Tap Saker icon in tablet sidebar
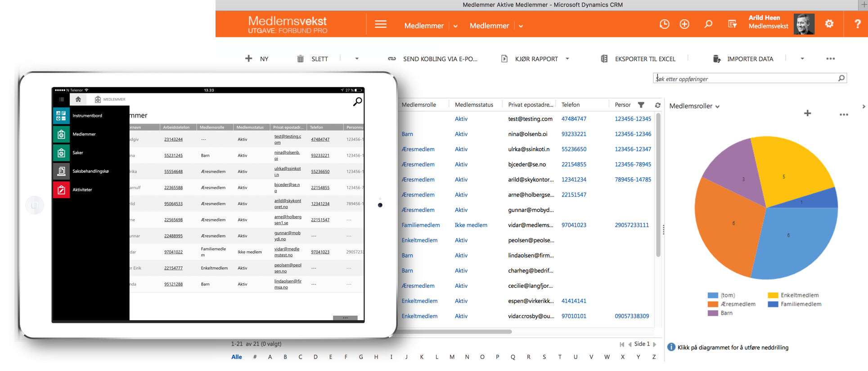 61,153
